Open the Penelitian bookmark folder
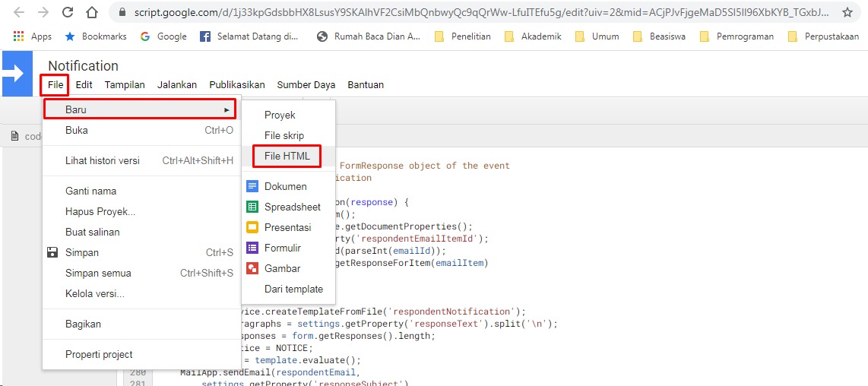Screen dimensions: 868x386 (462, 36)
